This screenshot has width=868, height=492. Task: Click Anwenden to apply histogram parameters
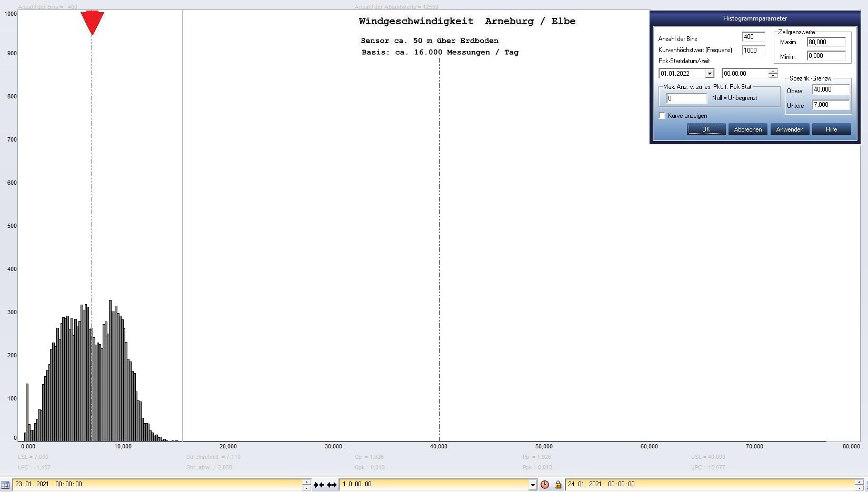pyautogui.click(x=789, y=129)
